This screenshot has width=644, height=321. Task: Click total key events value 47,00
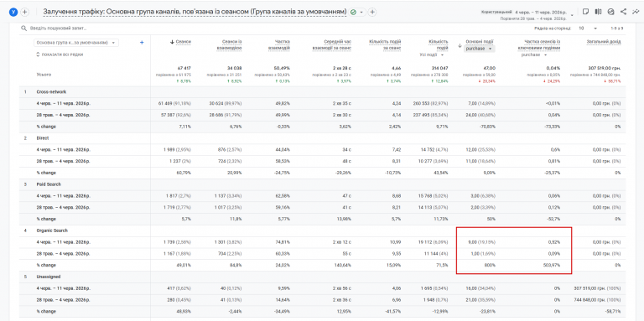click(x=490, y=68)
